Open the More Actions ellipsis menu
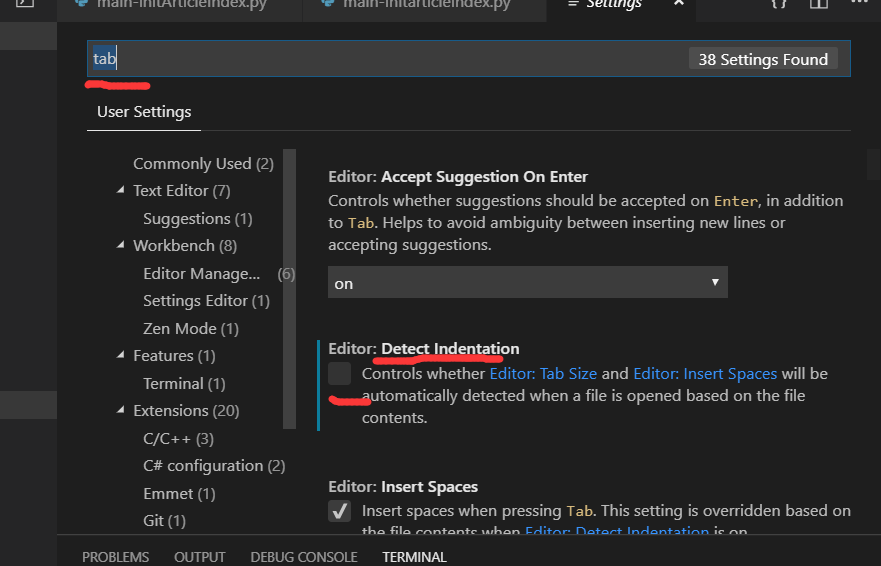 click(859, 2)
